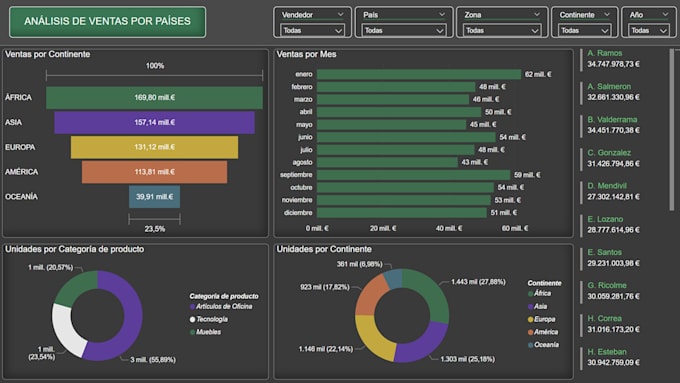
Task: Collapse the Vendedor slicer header chevron
Action: pyautogui.click(x=340, y=14)
